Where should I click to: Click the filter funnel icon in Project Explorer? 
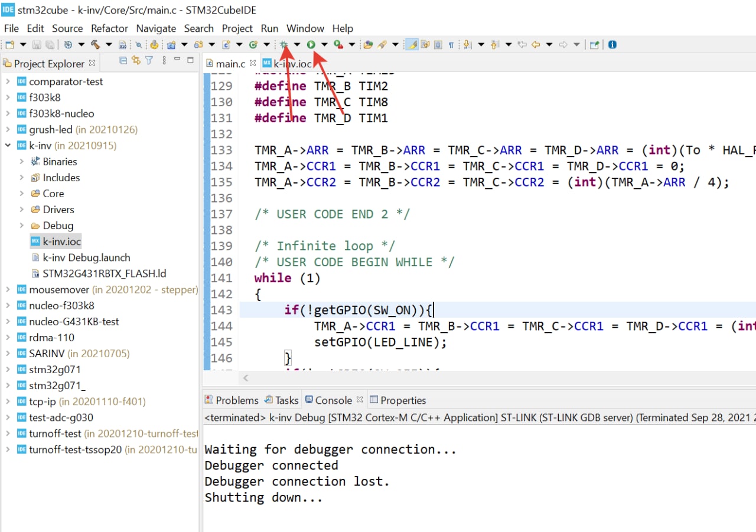149,61
